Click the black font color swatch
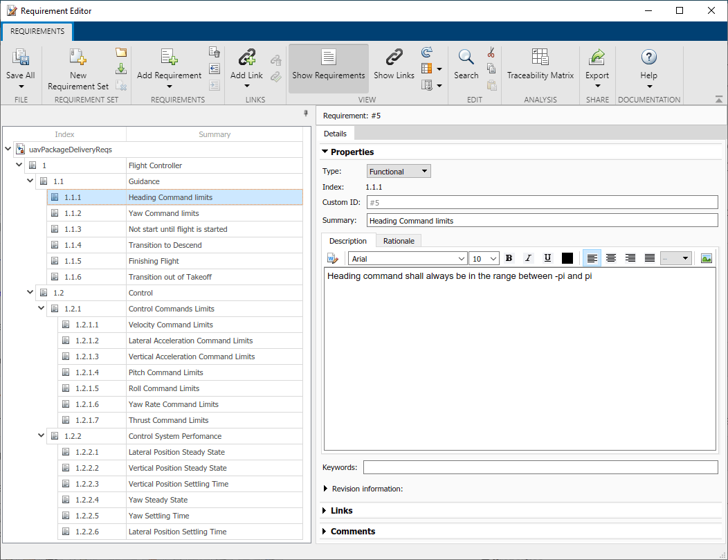This screenshot has height=560, width=728. tap(567, 258)
